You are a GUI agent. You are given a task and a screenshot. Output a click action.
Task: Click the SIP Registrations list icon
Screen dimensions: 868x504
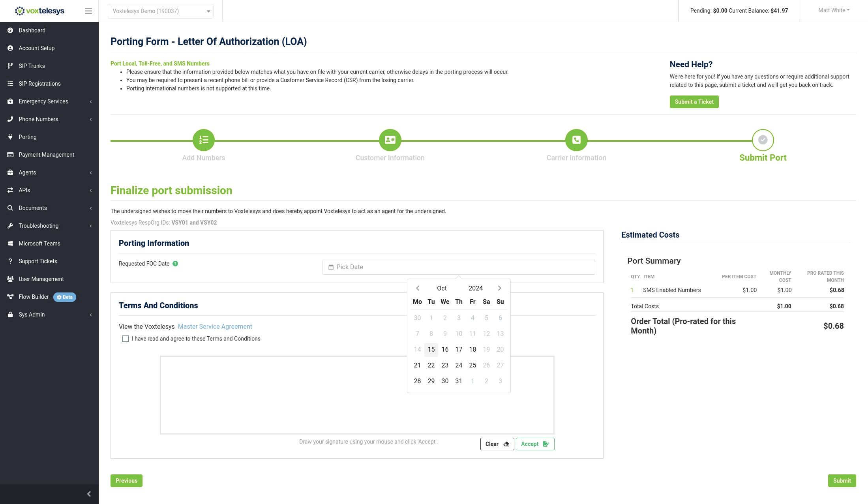click(10, 84)
